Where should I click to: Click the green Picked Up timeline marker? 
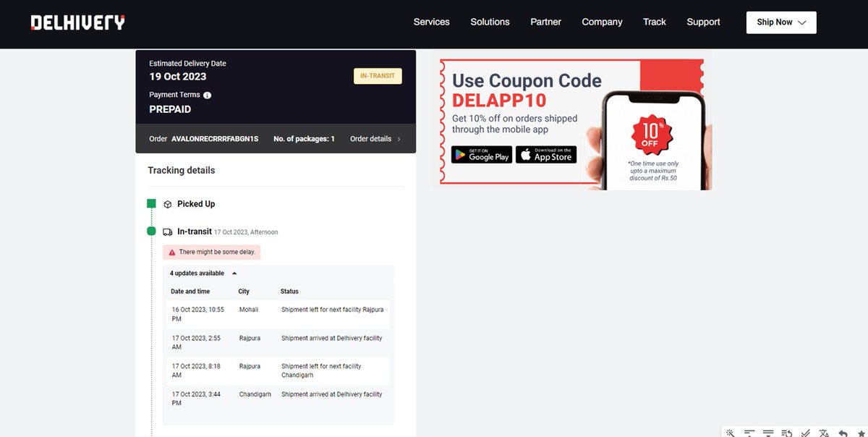point(151,204)
